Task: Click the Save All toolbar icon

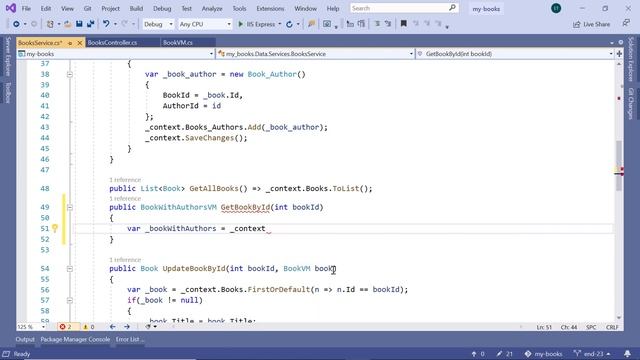Action: (x=90, y=24)
